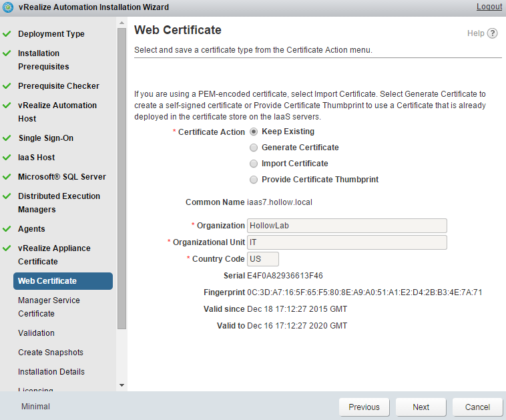506x420 pixels.
Task: Select Import Certificate radio button
Action: click(254, 164)
